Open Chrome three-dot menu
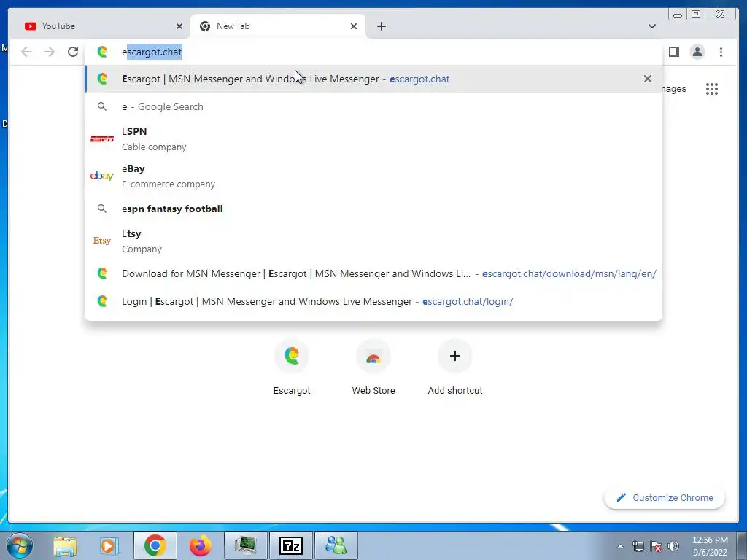Viewport: 747px width, 560px height. (721, 52)
